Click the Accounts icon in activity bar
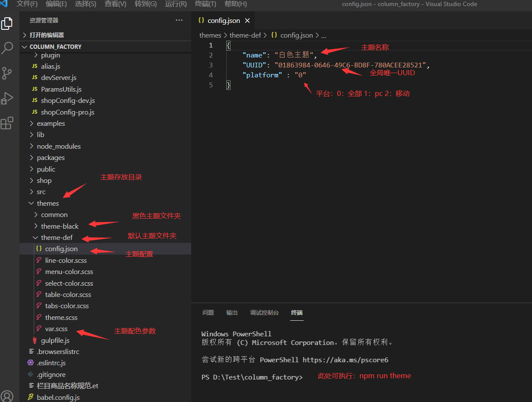This screenshot has height=402, width=532. point(7,396)
